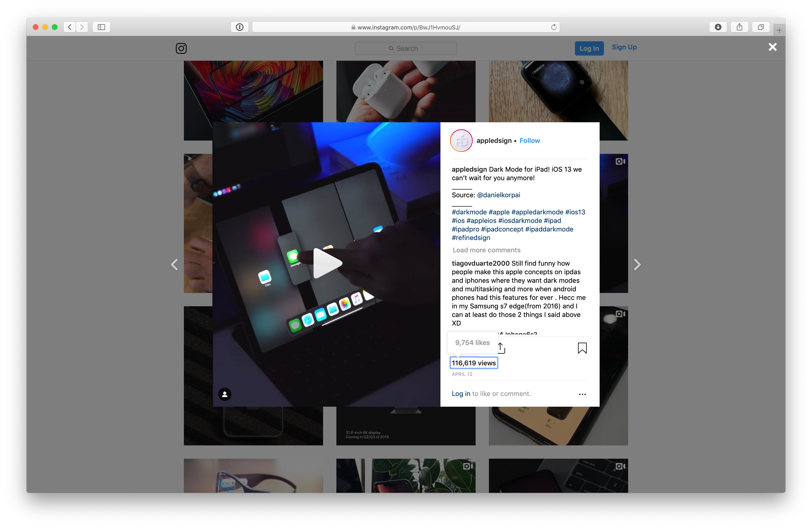Click the Safari address bar URL
The width and height of the screenshot is (812, 528).
406,27
